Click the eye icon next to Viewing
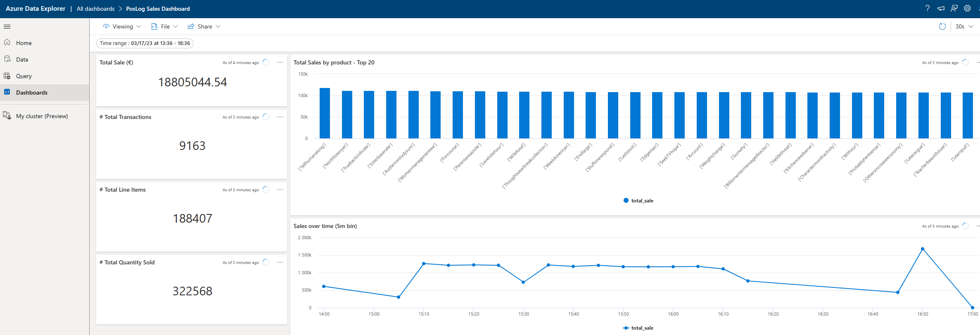This screenshot has height=335, width=980. click(x=106, y=26)
